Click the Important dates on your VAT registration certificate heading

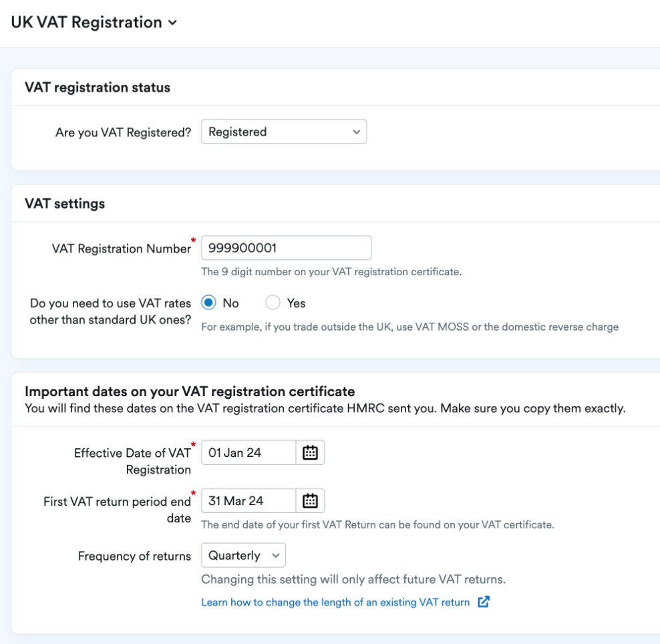point(190,391)
